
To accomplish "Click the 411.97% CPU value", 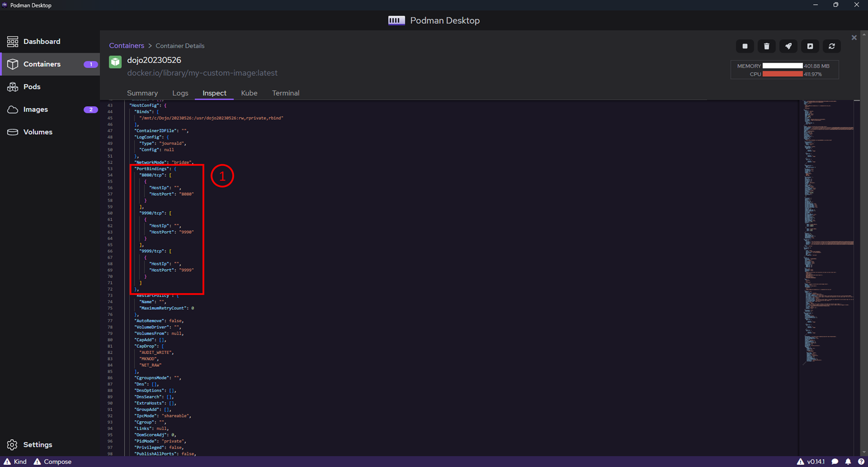I will [x=813, y=74].
